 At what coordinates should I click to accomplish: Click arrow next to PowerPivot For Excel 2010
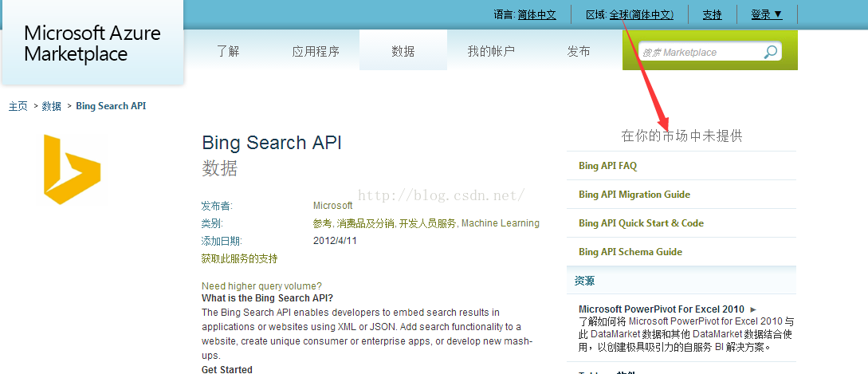click(x=753, y=309)
